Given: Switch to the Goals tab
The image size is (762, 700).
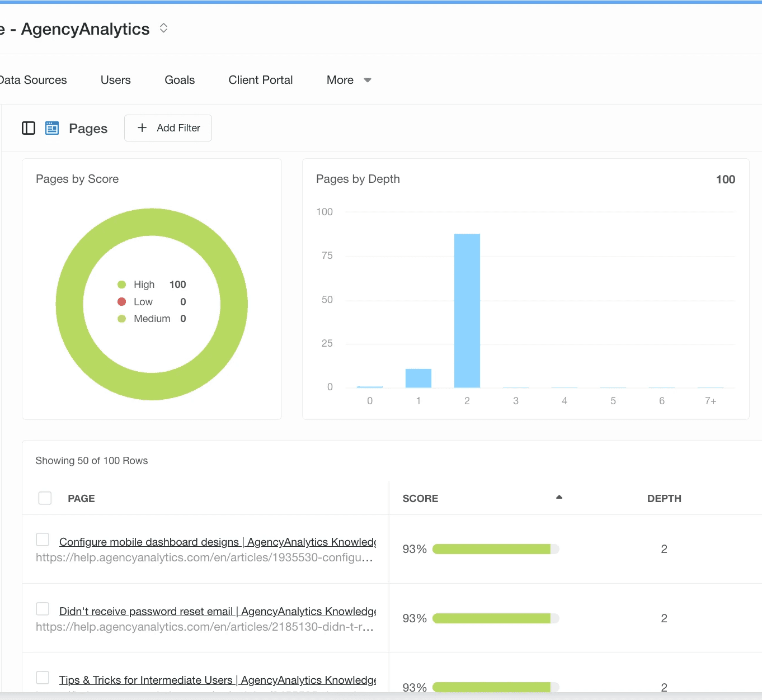Looking at the screenshot, I should (x=180, y=80).
